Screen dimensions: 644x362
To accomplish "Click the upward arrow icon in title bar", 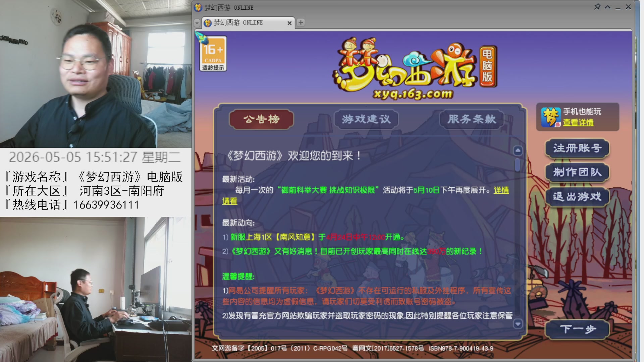I will pyautogui.click(x=607, y=7).
